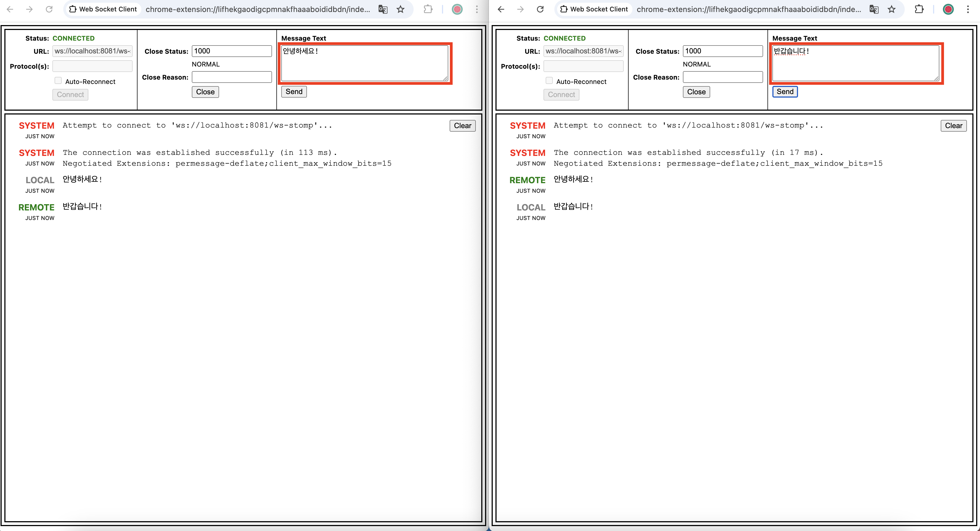Click the translate page icon in left window
Screen dimensions: 980x531
point(383,9)
